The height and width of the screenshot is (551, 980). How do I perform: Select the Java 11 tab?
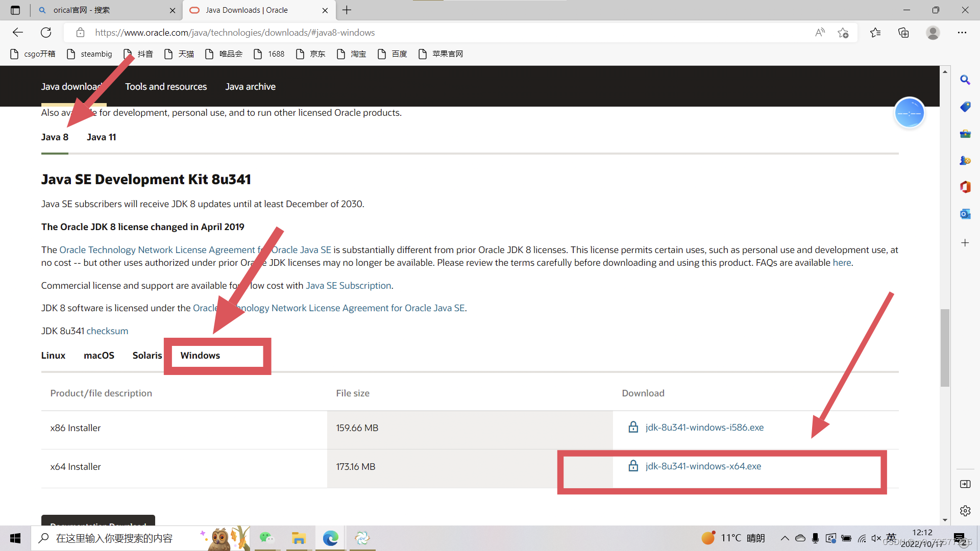coord(102,137)
